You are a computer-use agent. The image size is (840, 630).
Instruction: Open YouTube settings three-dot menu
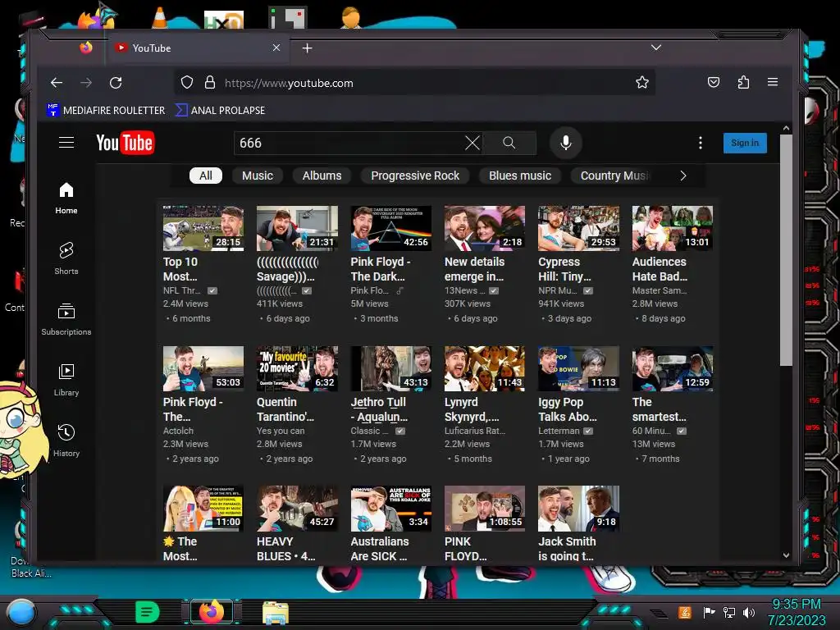click(701, 143)
